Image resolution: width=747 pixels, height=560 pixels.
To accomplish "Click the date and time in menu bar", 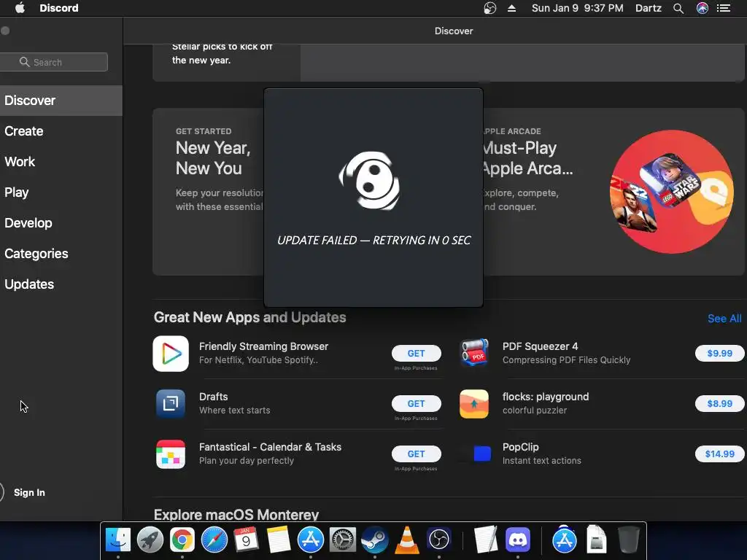I will coord(578,8).
